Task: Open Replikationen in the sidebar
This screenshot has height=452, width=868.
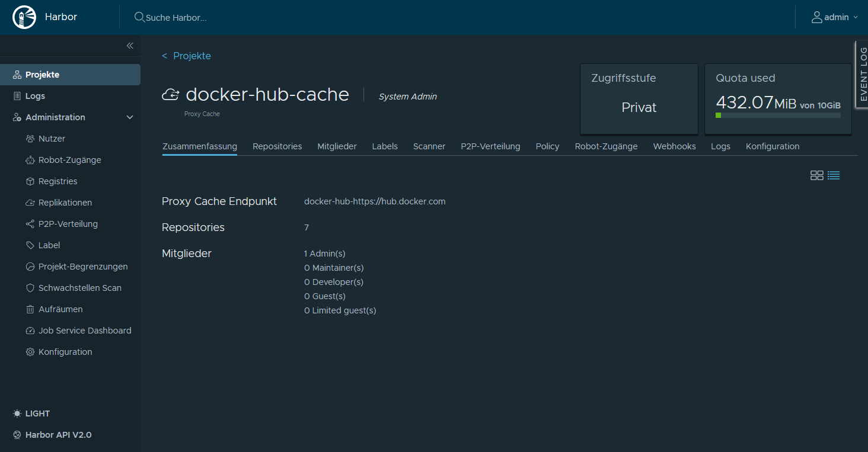Action: click(65, 202)
